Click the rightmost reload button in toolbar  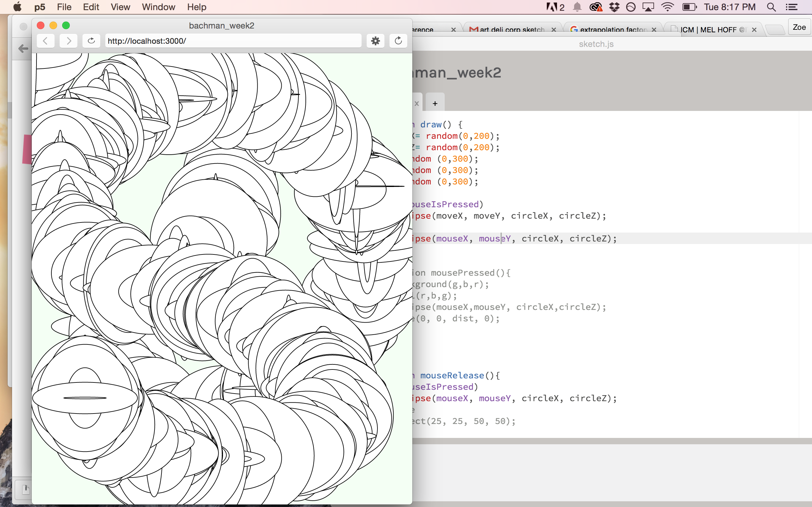398,41
